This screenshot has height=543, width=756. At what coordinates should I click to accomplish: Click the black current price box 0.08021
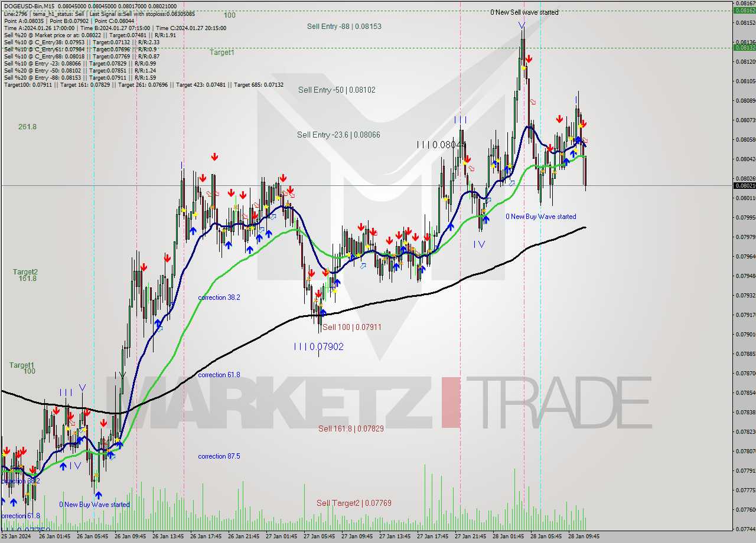pos(745,185)
